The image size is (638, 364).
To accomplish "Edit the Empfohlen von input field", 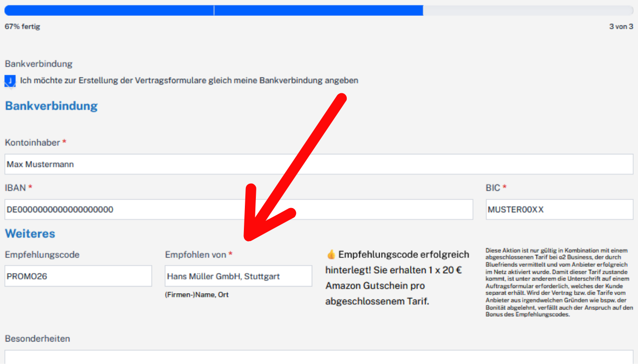I will coord(238,276).
